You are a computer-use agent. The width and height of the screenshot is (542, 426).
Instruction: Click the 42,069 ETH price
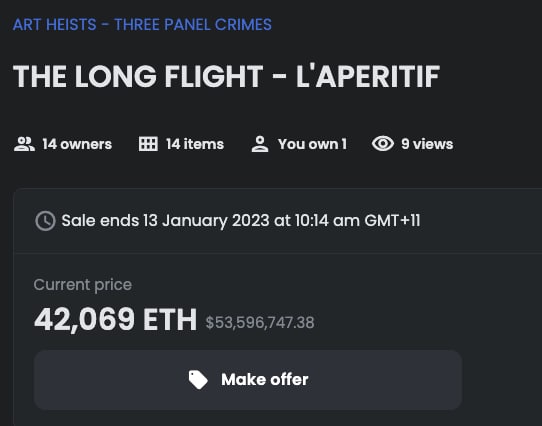click(115, 320)
